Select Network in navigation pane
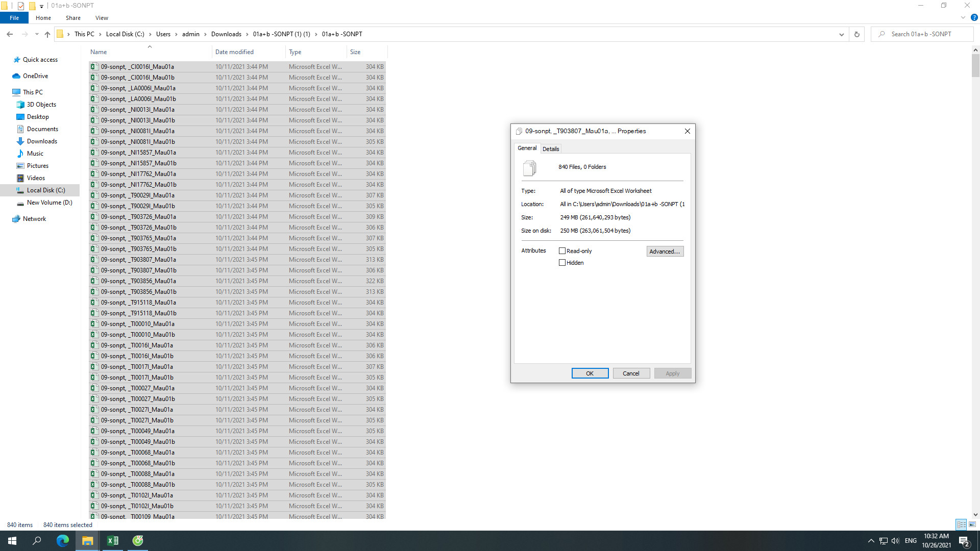The height and width of the screenshot is (551, 980). click(34, 219)
